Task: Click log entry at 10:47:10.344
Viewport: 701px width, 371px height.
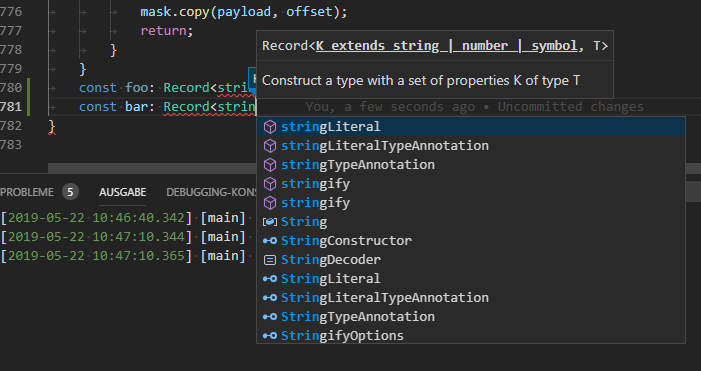Action: [123, 237]
